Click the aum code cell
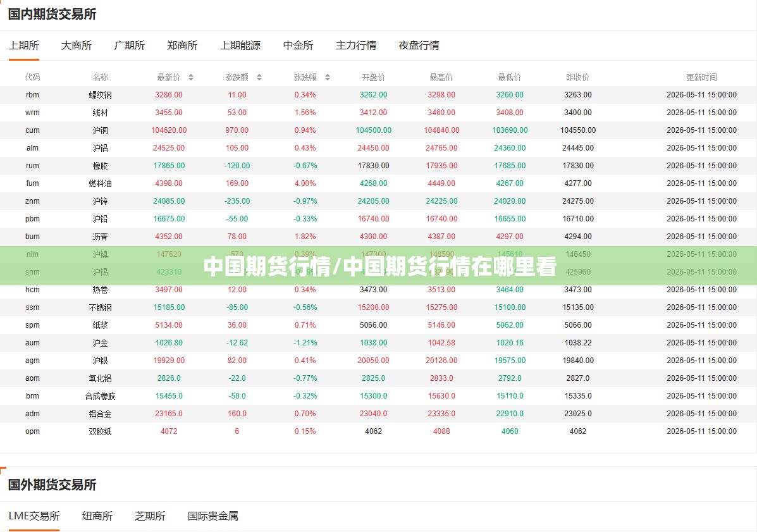The height and width of the screenshot is (532, 757). click(x=32, y=343)
